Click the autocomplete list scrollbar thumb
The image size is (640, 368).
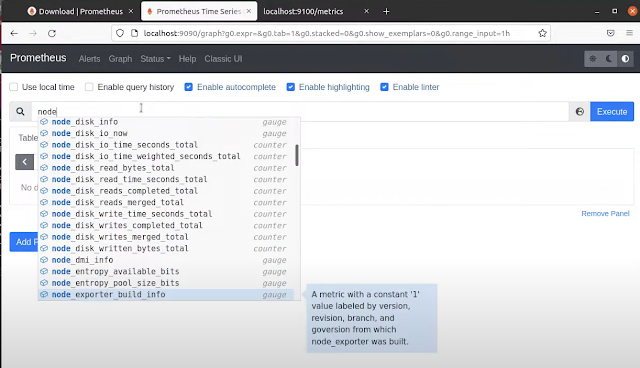pos(297,155)
